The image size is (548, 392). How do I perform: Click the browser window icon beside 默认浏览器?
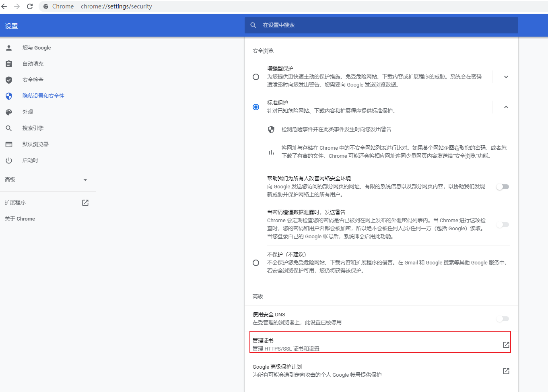9,144
